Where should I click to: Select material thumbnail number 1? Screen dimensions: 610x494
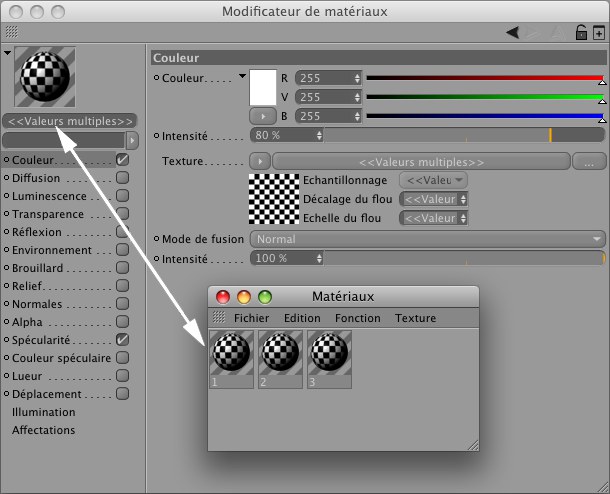click(231, 358)
